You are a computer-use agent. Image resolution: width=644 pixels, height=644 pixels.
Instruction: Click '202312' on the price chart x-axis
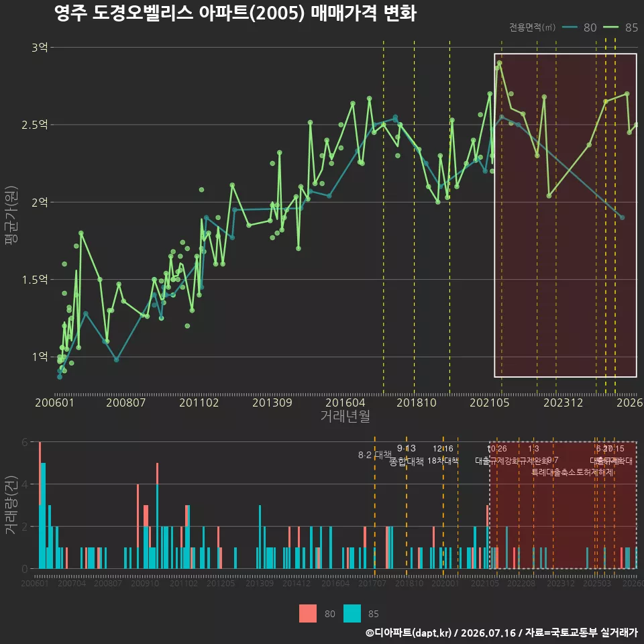point(563,402)
